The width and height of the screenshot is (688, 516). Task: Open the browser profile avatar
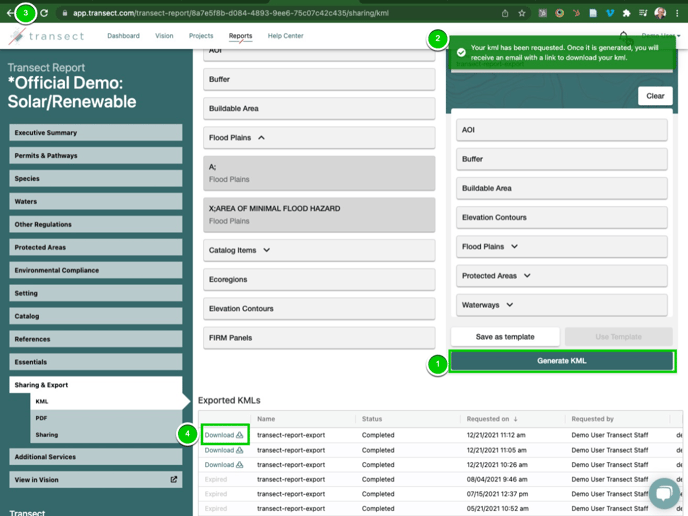[660, 13]
